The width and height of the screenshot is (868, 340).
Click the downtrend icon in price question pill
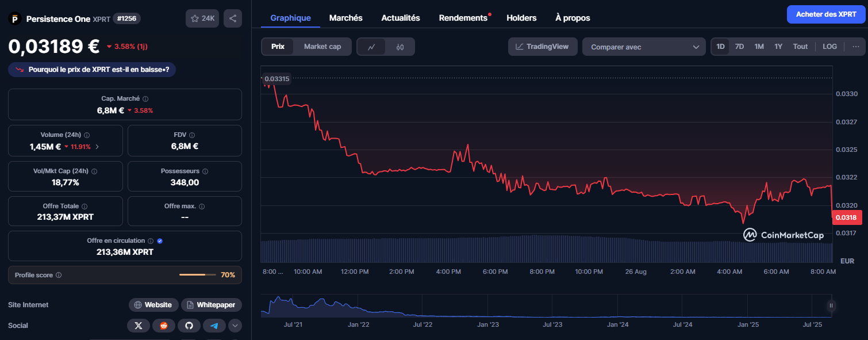[20, 70]
